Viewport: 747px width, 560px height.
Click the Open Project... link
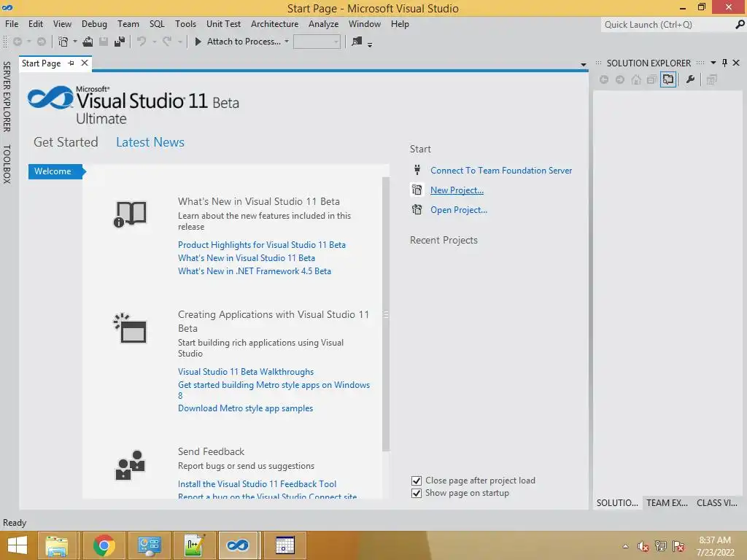coord(459,210)
